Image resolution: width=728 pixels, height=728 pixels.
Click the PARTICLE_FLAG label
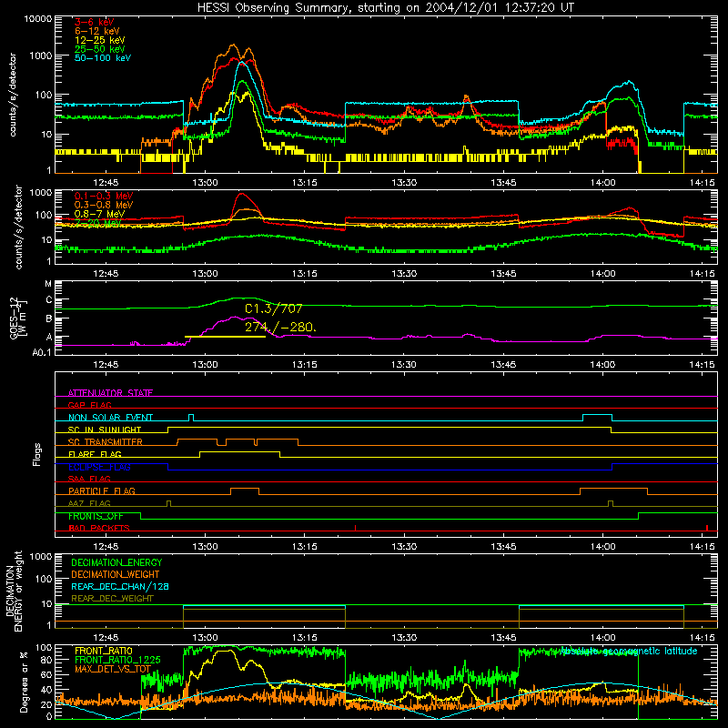coord(102,490)
